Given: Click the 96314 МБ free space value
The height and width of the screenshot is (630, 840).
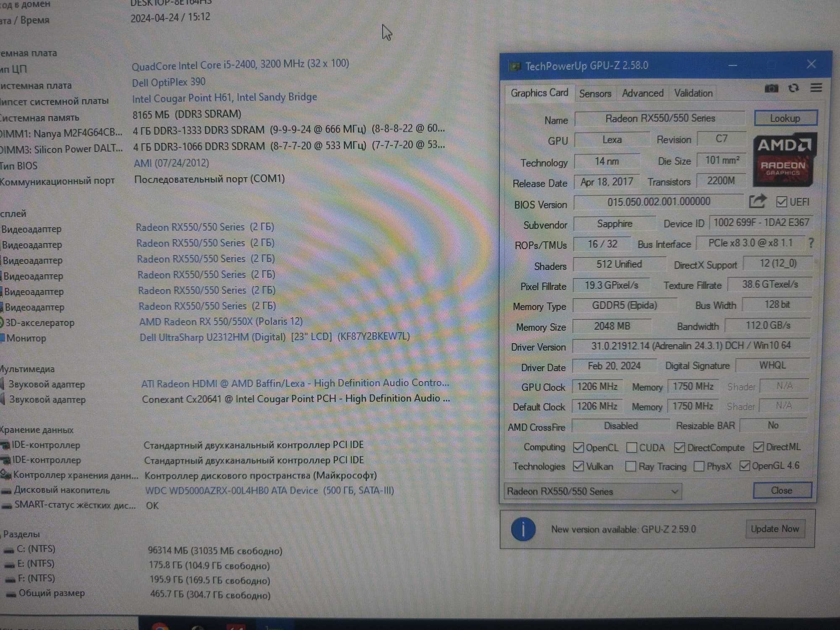Looking at the screenshot, I should click(215, 551).
